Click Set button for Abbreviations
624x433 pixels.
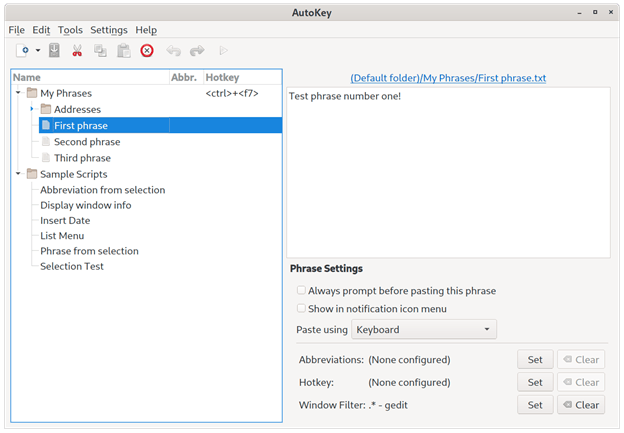pos(535,359)
